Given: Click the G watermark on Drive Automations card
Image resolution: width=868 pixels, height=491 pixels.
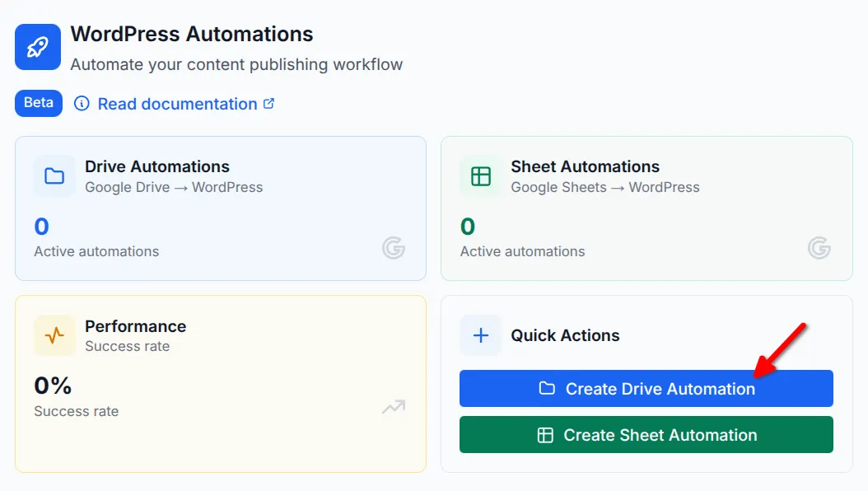Looking at the screenshot, I should (394, 248).
